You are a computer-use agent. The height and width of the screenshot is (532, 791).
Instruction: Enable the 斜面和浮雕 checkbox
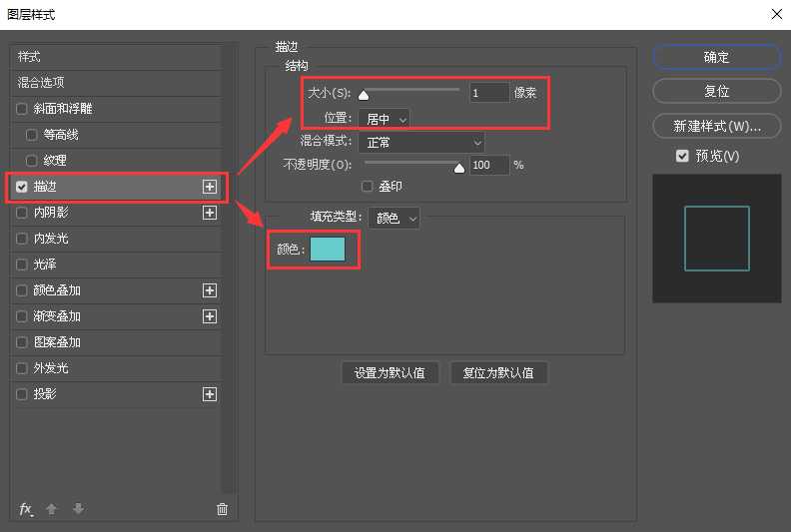coord(22,109)
